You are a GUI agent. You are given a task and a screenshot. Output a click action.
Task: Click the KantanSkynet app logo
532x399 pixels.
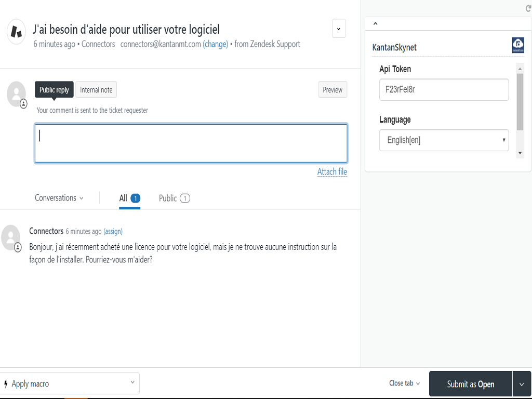(517, 45)
